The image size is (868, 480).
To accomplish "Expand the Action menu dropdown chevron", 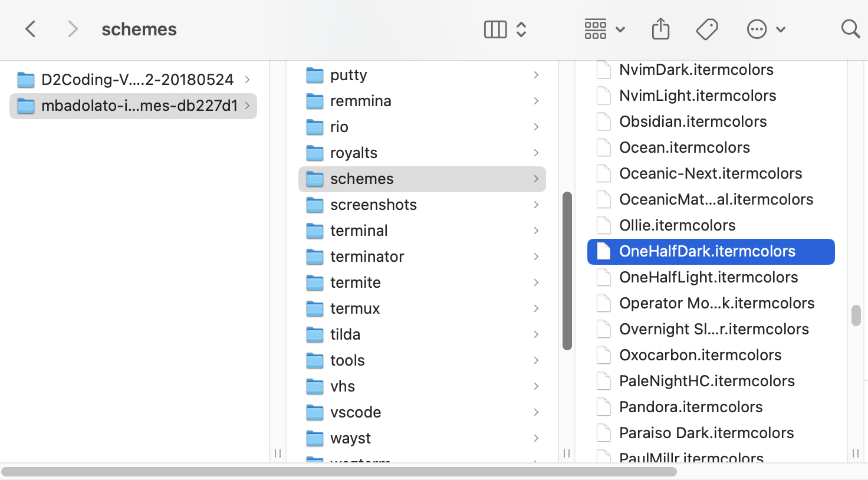I will [x=781, y=29].
